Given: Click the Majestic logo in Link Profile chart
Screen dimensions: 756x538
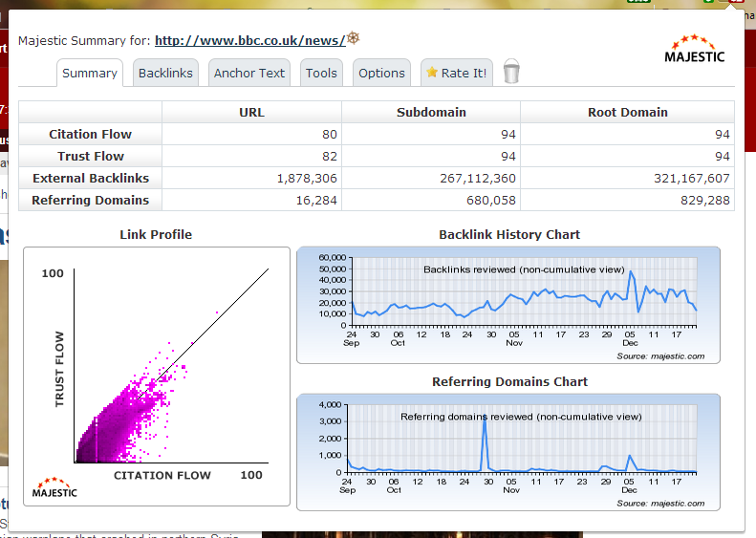Looking at the screenshot, I should [x=54, y=487].
